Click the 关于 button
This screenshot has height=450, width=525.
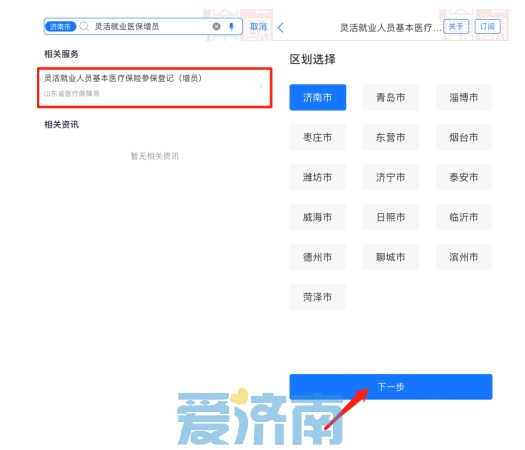point(456,26)
